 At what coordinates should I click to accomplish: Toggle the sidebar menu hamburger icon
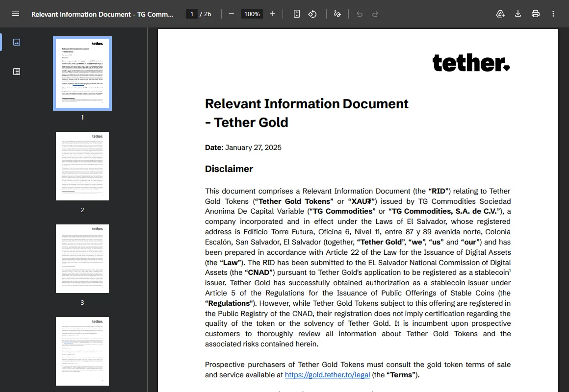16,14
